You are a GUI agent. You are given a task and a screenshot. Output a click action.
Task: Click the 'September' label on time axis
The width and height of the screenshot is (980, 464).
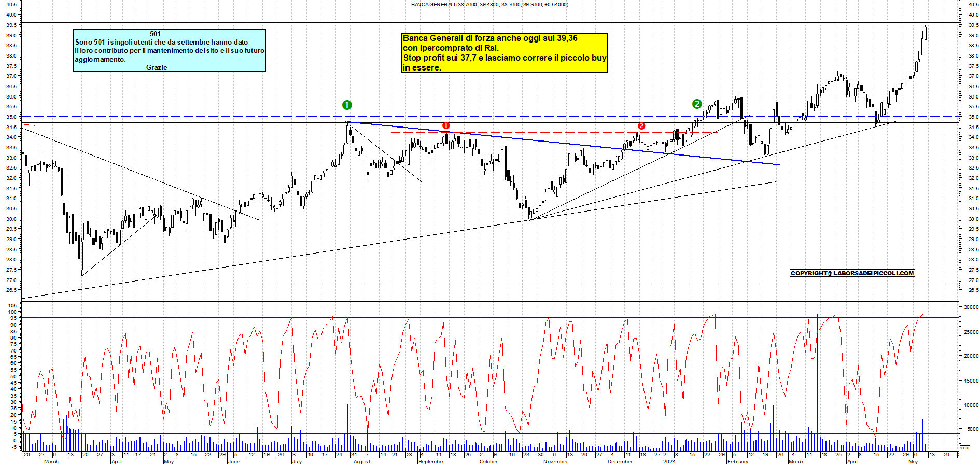click(431, 461)
